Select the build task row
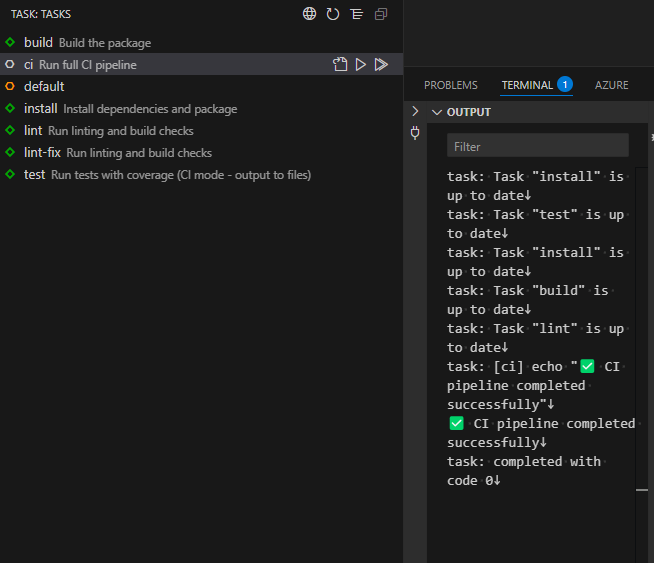This screenshot has width=654, height=563. (x=201, y=42)
